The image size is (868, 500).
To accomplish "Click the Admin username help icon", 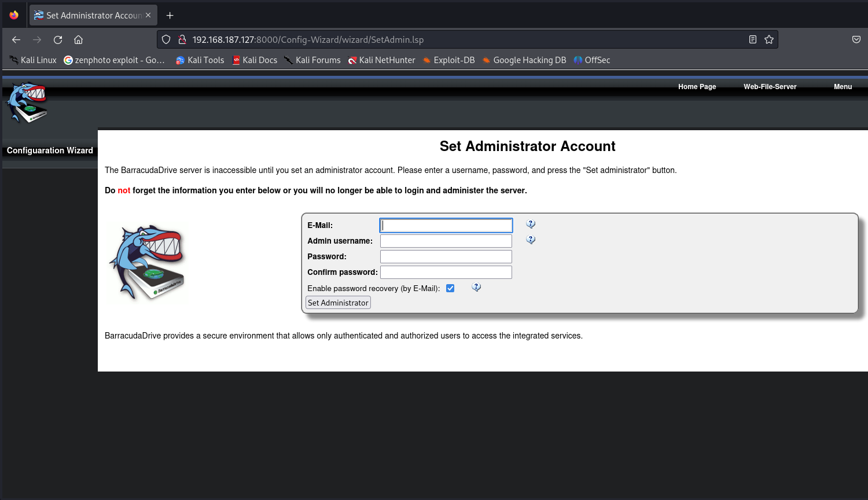I will 531,240.
